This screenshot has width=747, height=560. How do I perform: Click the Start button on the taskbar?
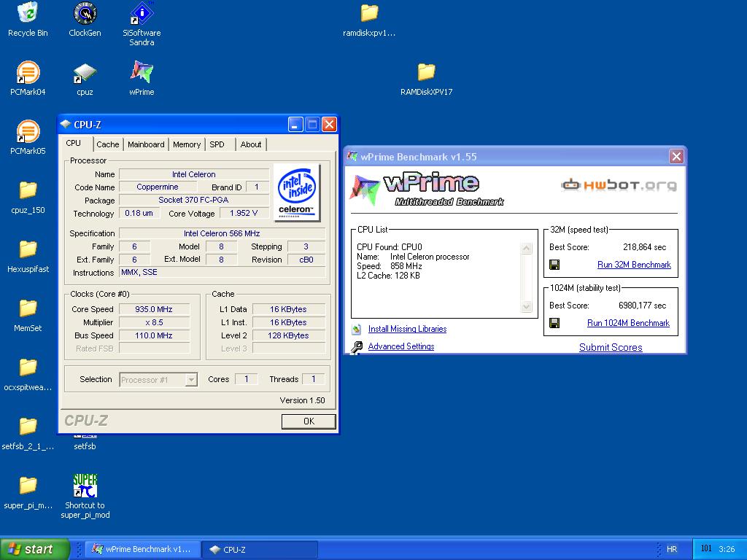[x=35, y=549]
